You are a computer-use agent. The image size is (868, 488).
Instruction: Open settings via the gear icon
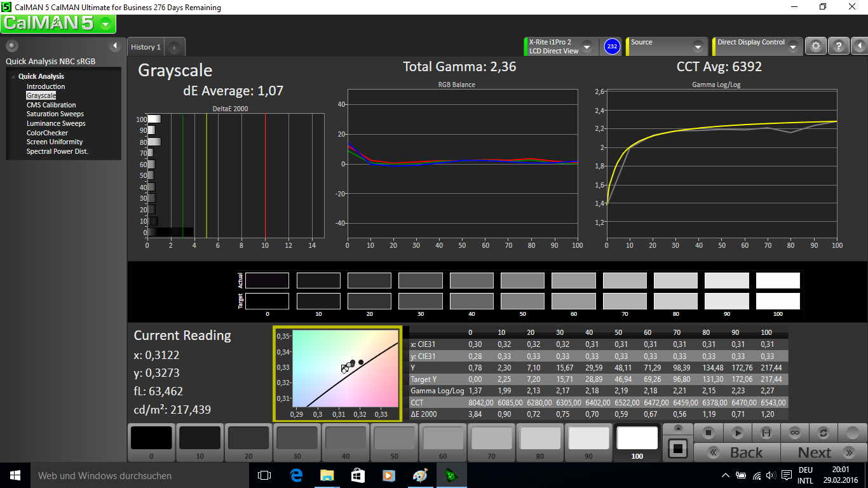(816, 46)
